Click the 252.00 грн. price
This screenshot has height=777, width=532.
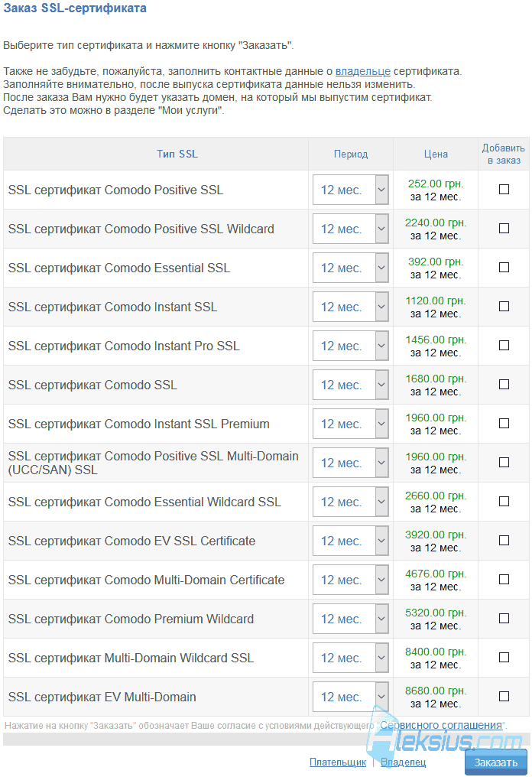pos(436,184)
